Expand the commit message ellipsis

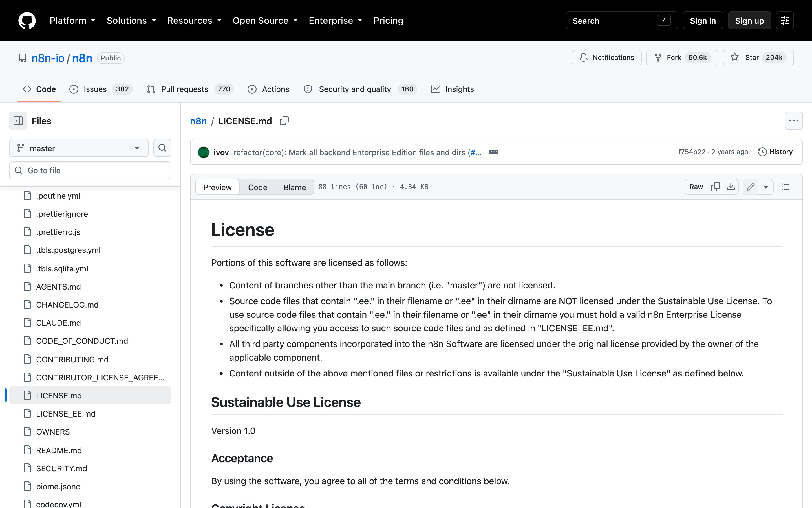[494, 152]
